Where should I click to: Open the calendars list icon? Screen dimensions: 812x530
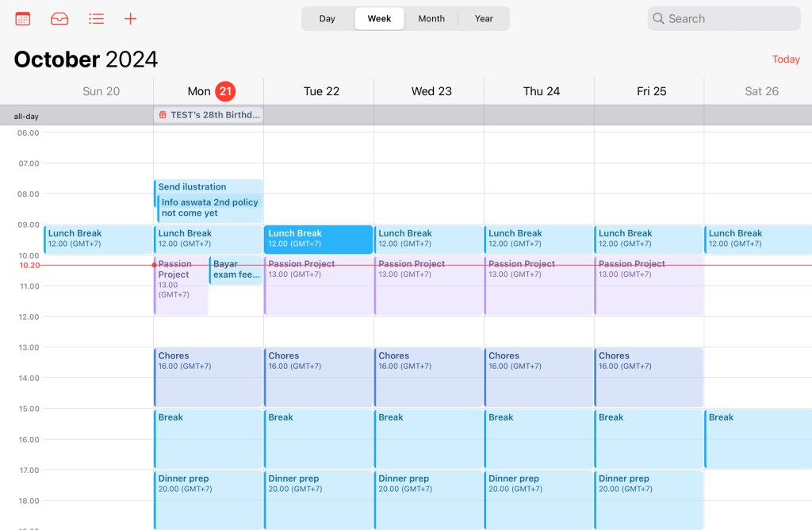(x=23, y=18)
